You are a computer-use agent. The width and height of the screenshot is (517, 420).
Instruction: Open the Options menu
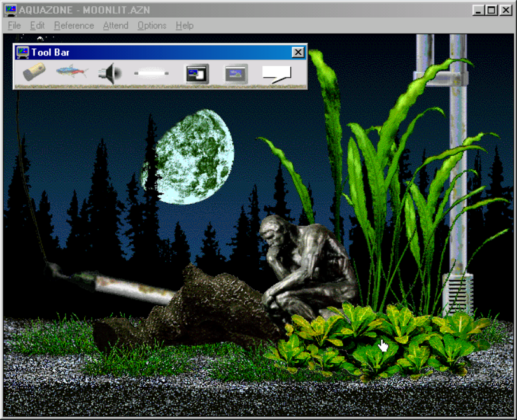pyautogui.click(x=152, y=25)
